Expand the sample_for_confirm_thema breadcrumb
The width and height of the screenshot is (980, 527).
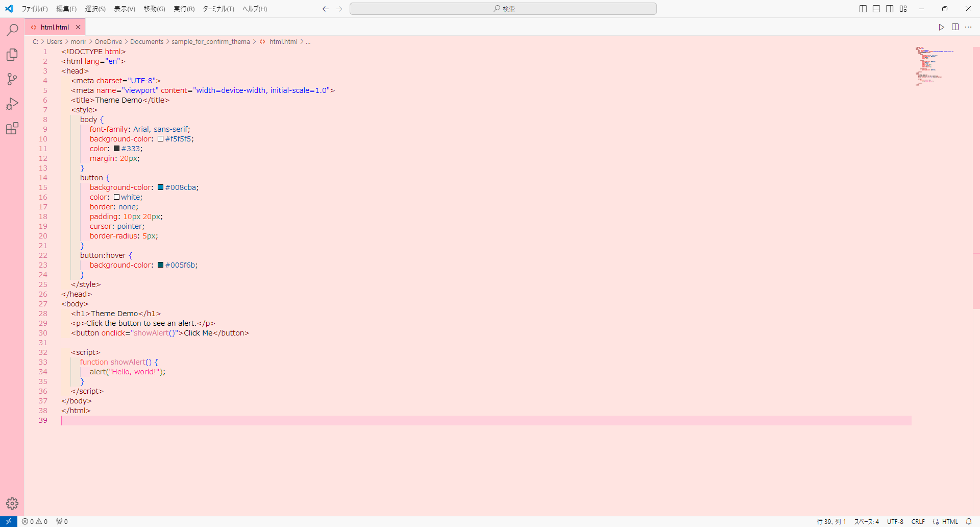pos(211,42)
